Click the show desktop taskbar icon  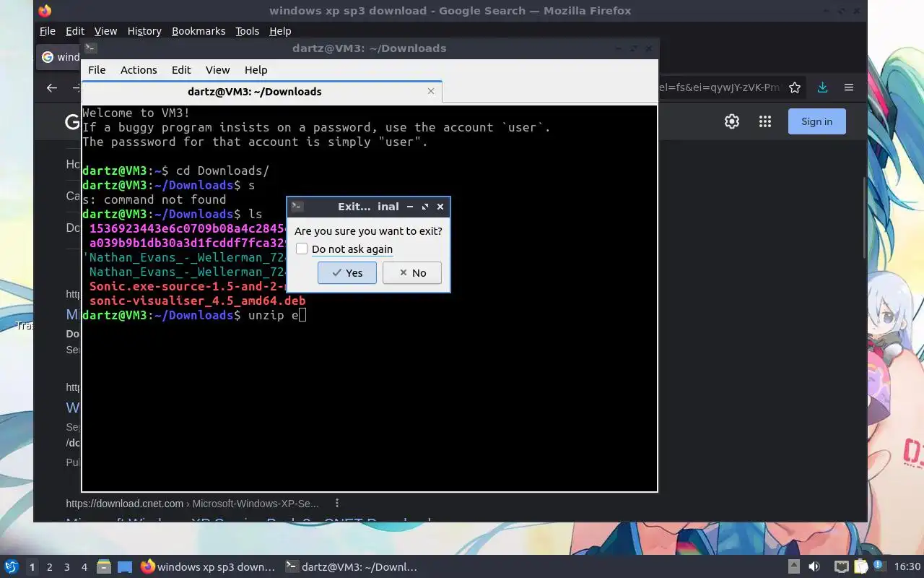click(125, 567)
